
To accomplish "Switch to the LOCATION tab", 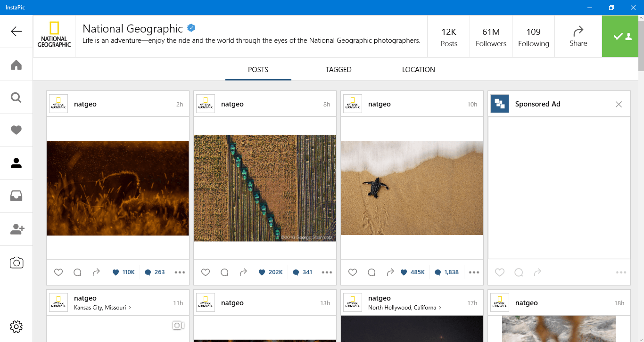I will [x=418, y=69].
